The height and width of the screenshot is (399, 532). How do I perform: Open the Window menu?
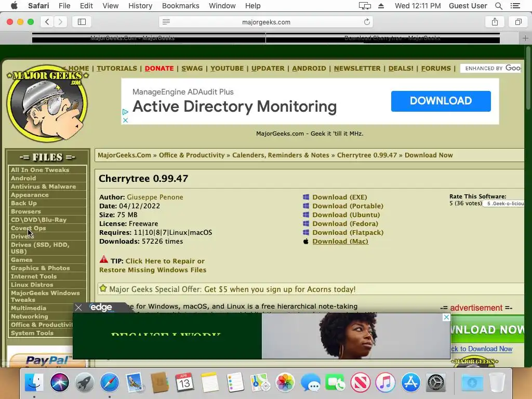click(222, 6)
